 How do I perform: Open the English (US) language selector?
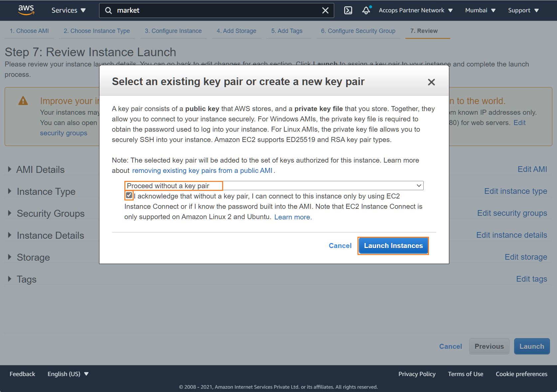point(68,374)
